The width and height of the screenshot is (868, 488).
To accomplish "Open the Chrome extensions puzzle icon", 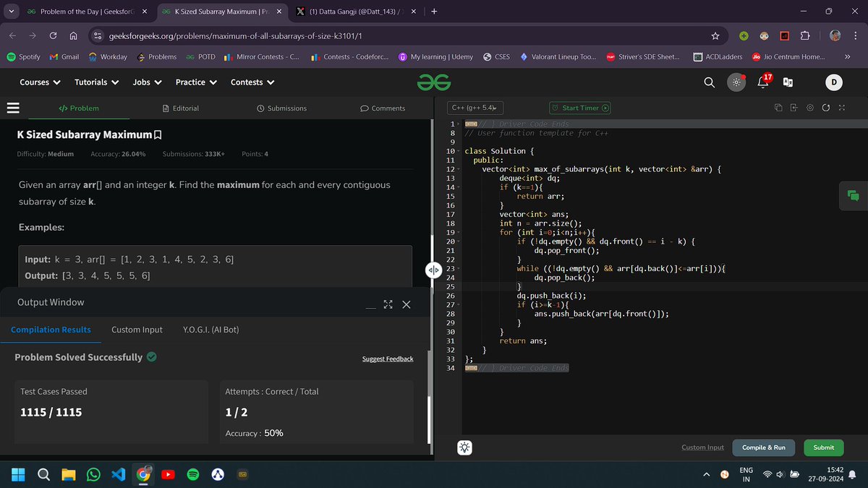I will [x=805, y=36].
